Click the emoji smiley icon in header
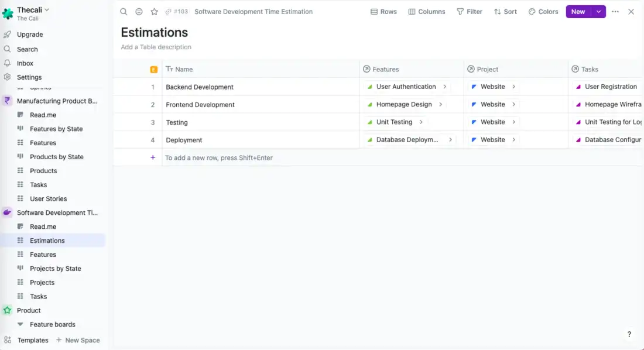This screenshot has width=644, height=350. tap(139, 12)
